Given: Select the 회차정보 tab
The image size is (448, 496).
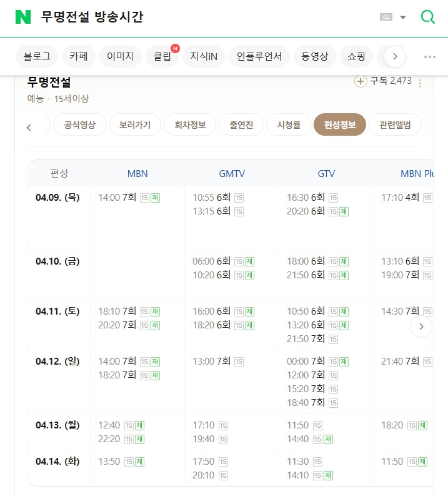Looking at the screenshot, I should coord(190,124).
